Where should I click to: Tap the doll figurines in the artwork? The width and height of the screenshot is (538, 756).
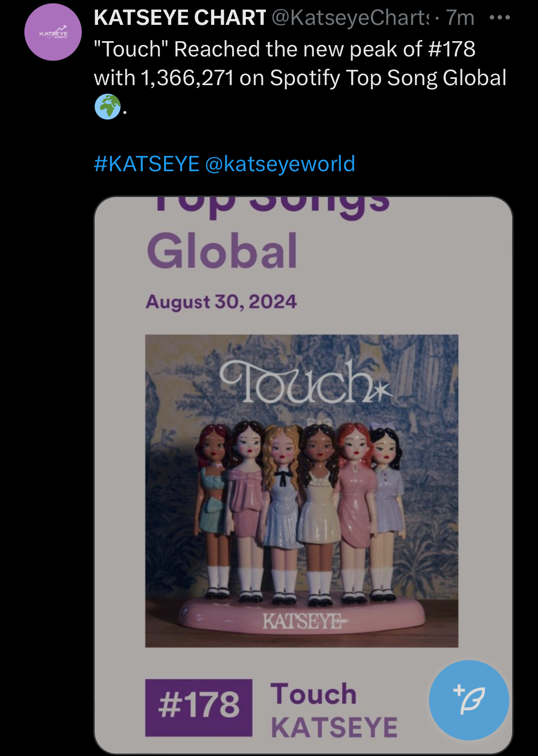[300, 509]
